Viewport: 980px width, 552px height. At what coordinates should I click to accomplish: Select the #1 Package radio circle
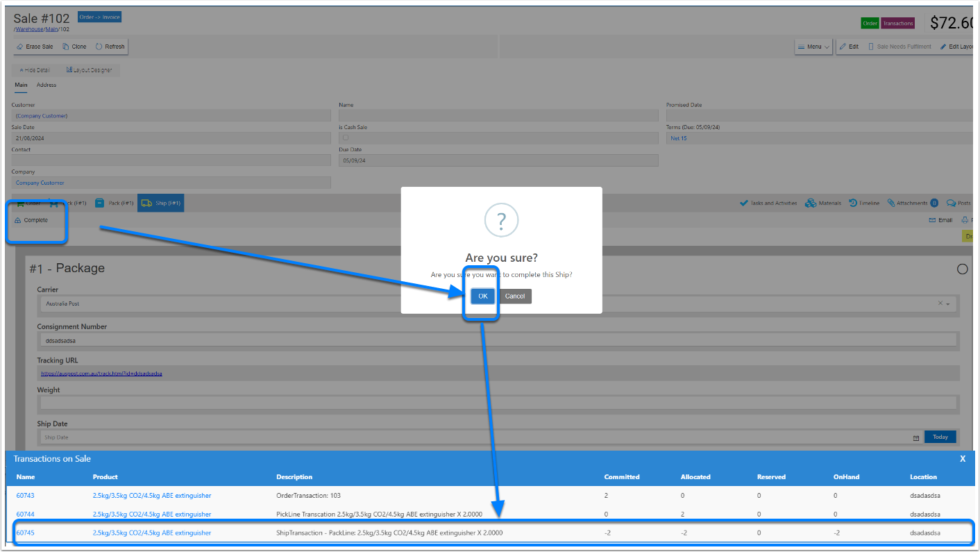pos(962,269)
